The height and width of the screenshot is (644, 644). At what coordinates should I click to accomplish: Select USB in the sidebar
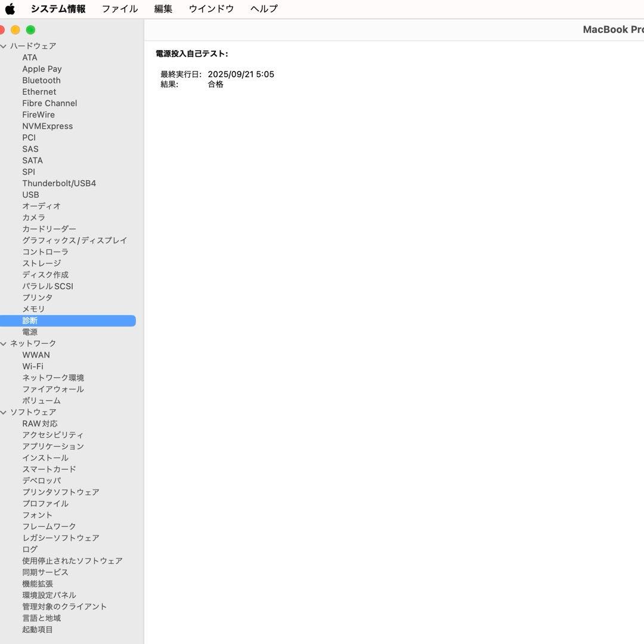pyautogui.click(x=30, y=194)
